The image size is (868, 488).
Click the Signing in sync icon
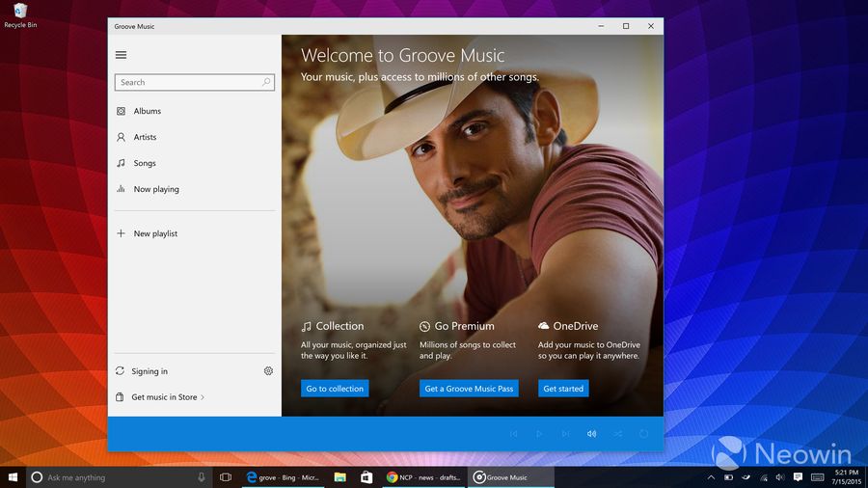(x=120, y=371)
